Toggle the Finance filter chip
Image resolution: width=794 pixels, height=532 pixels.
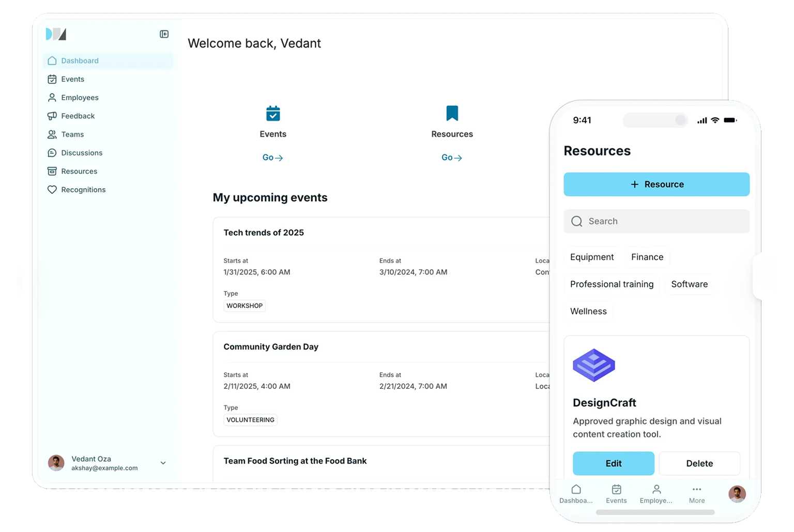coord(647,257)
